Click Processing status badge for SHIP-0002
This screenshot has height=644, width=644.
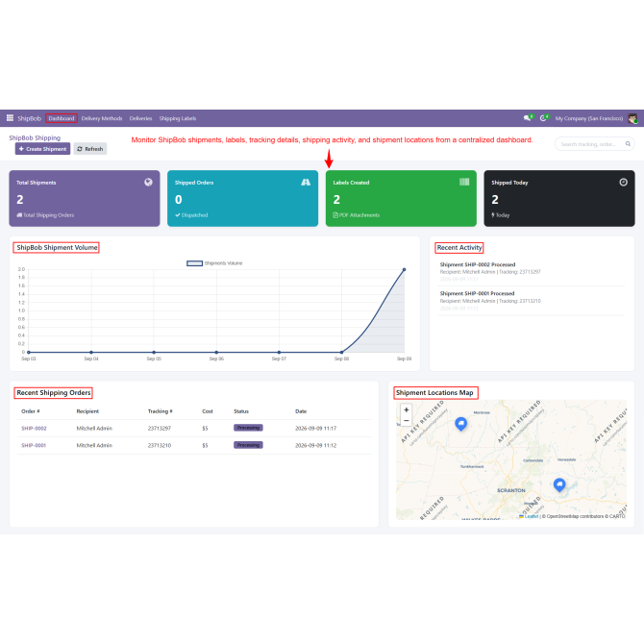click(x=248, y=428)
